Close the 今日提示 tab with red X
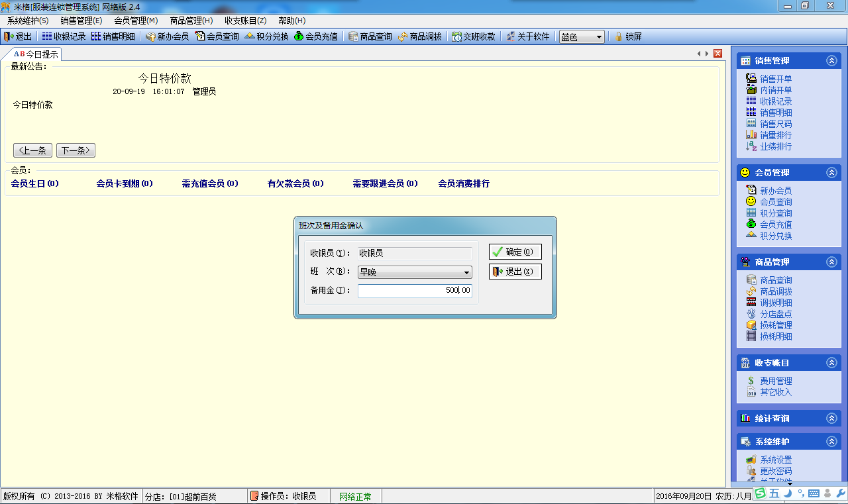Image resolution: width=848 pixels, height=504 pixels. 717,54
